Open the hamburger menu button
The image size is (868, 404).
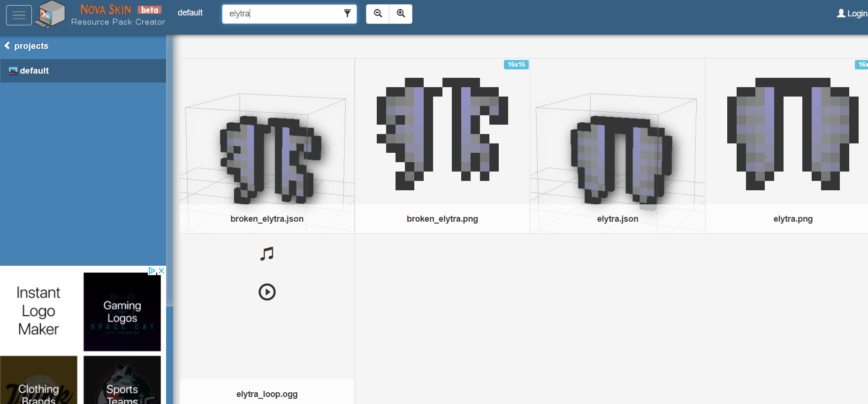click(x=19, y=15)
